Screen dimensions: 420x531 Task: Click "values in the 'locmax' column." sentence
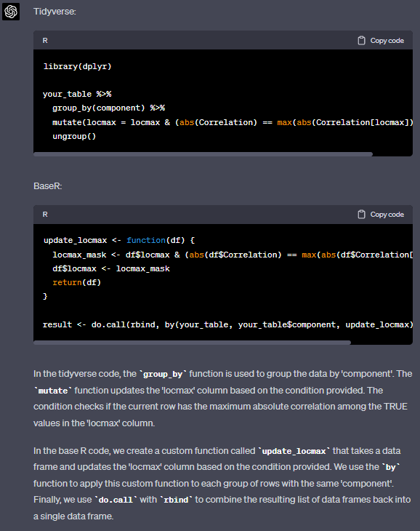(x=94, y=423)
